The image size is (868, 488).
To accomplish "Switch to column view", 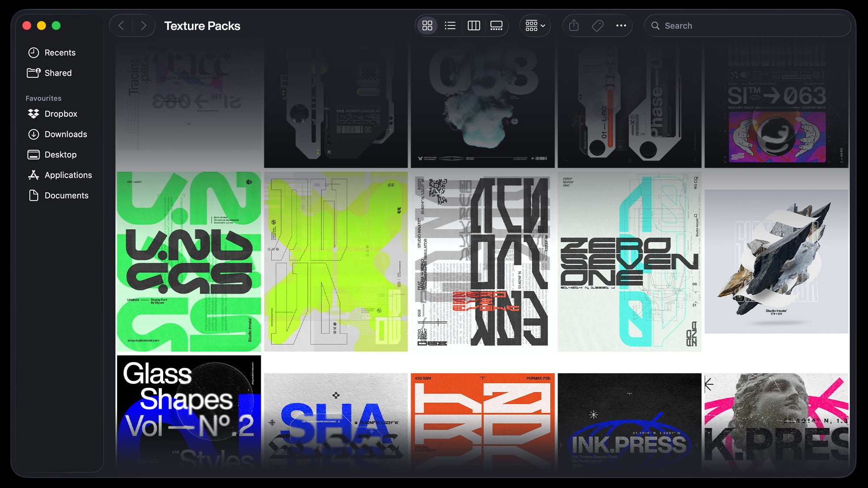I will coord(473,25).
